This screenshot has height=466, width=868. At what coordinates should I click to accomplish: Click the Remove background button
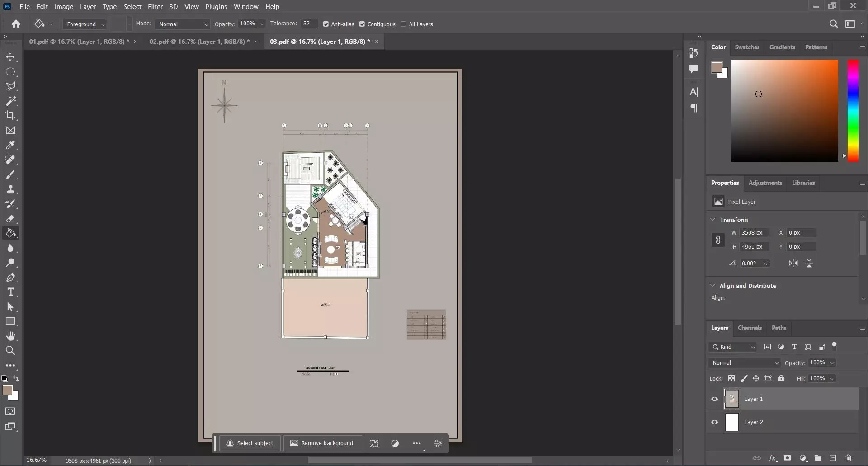[x=321, y=443]
